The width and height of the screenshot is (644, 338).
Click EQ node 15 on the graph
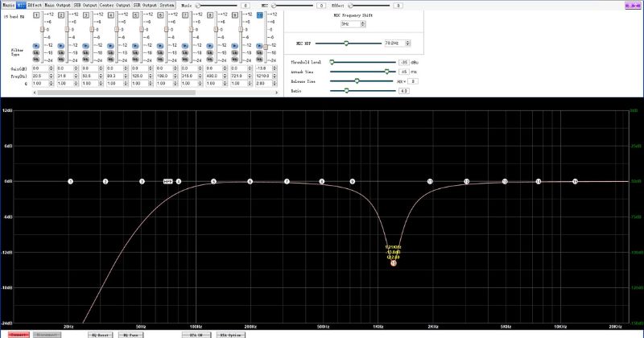(x=575, y=182)
